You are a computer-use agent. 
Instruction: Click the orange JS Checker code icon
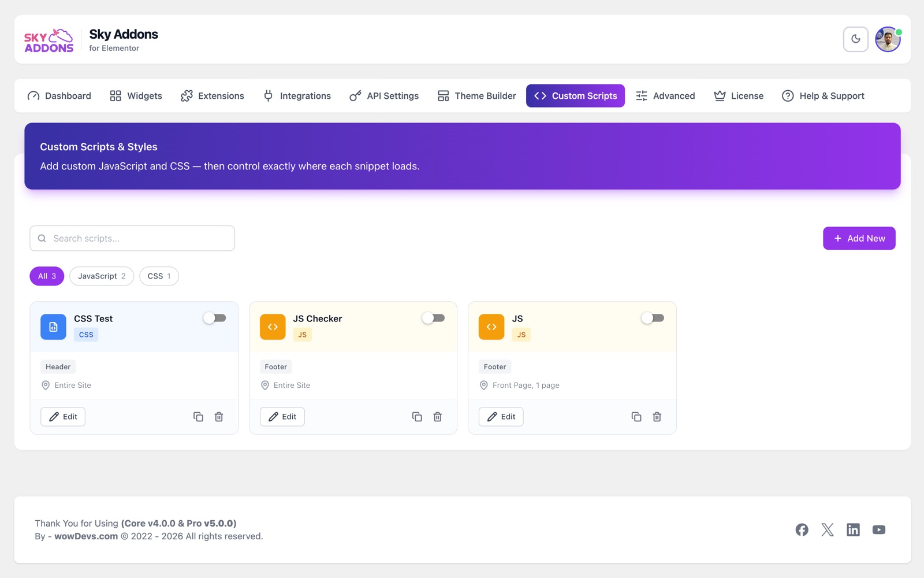[273, 327]
